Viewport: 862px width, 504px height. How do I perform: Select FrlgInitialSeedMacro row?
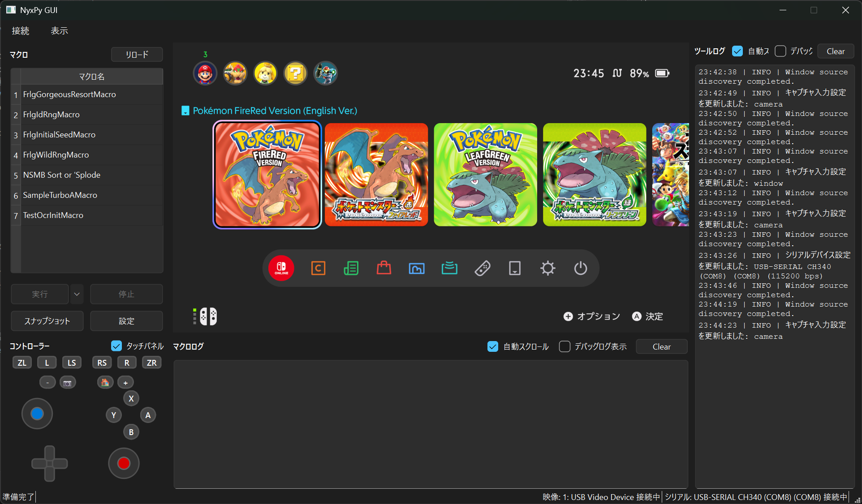coord(92,135)
